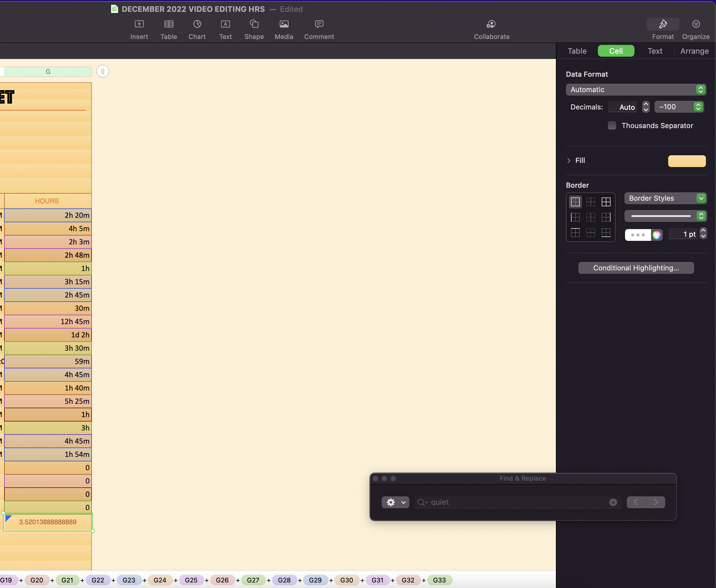Enable the Thousands Separator checkbox
This screenshot has width=716, height=588.
click(x=612, y=126)
